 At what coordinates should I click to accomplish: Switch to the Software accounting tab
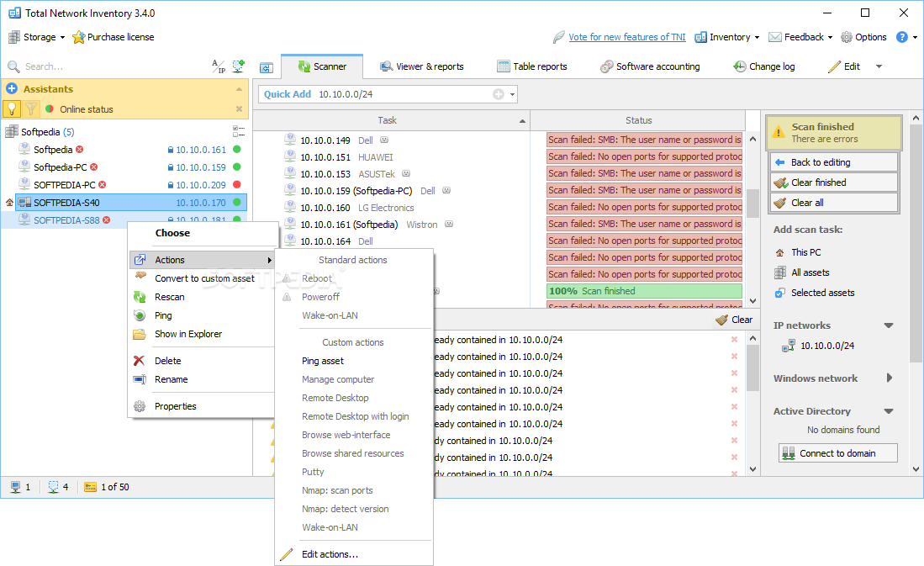tap(650, 66)
